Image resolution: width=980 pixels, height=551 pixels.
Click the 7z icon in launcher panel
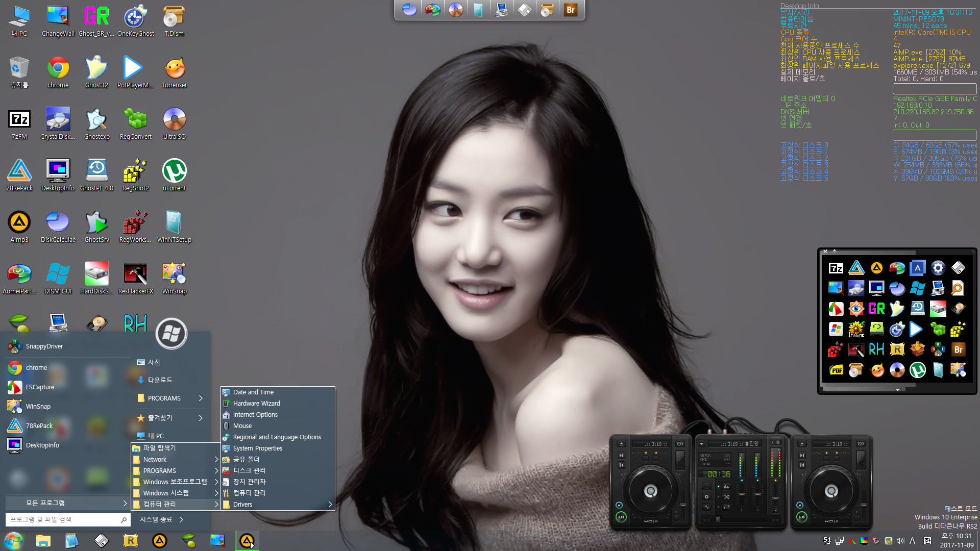(836, 268)
